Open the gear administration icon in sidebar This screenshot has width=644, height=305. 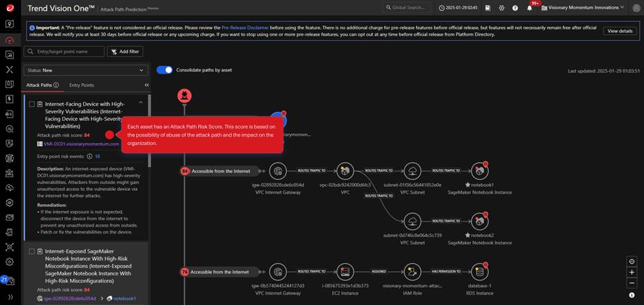click(10, 262)
